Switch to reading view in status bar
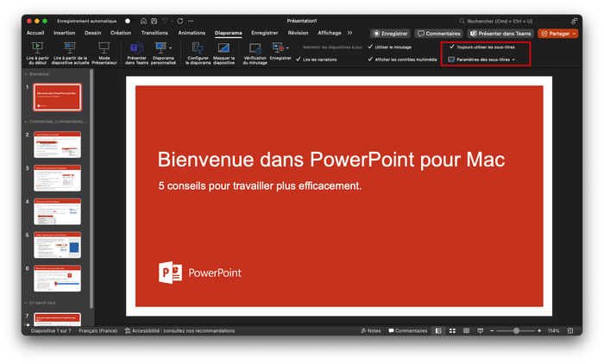Image resolution: width=604 pixels, height=364 pixels. [x=466, y=330]
